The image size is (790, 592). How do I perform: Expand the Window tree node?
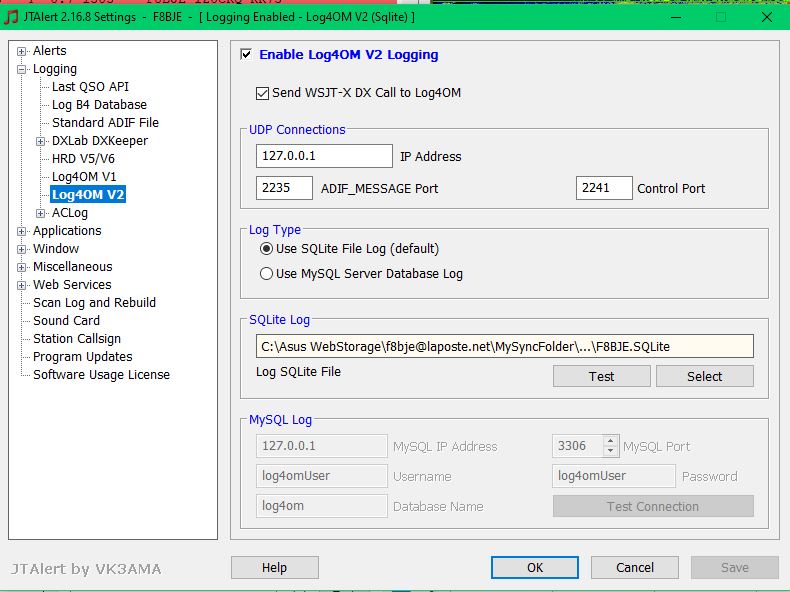click(x=21, y=249)
